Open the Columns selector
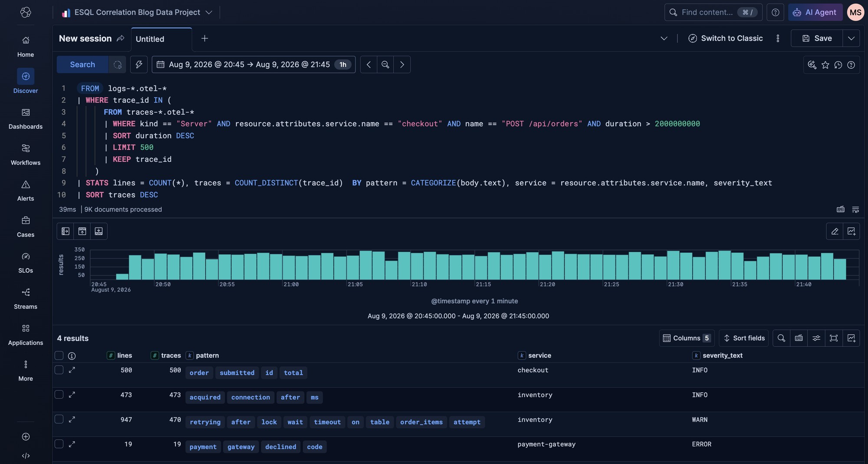This screenshot has width=868, height=464. [687, 338]
